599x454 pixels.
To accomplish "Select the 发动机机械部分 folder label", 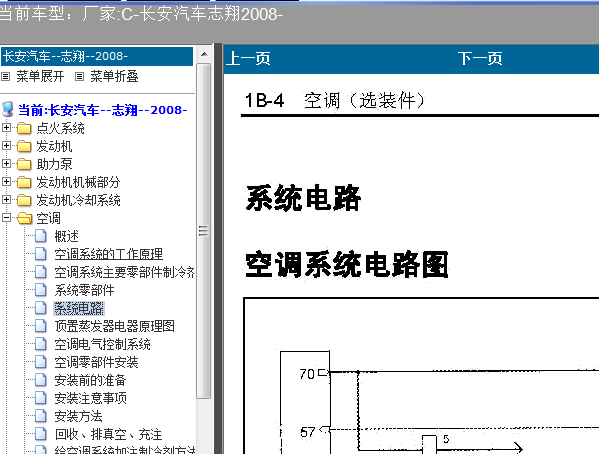I will [78, 182].
